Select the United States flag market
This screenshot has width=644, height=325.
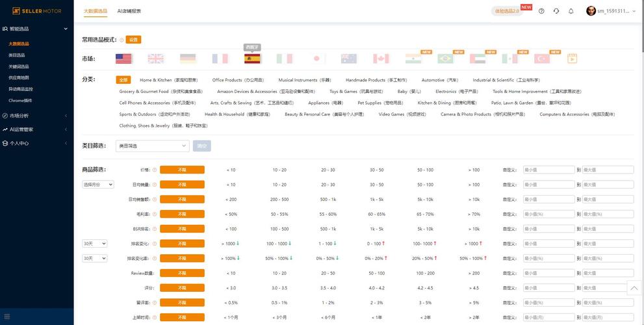(x=123, y=58)
